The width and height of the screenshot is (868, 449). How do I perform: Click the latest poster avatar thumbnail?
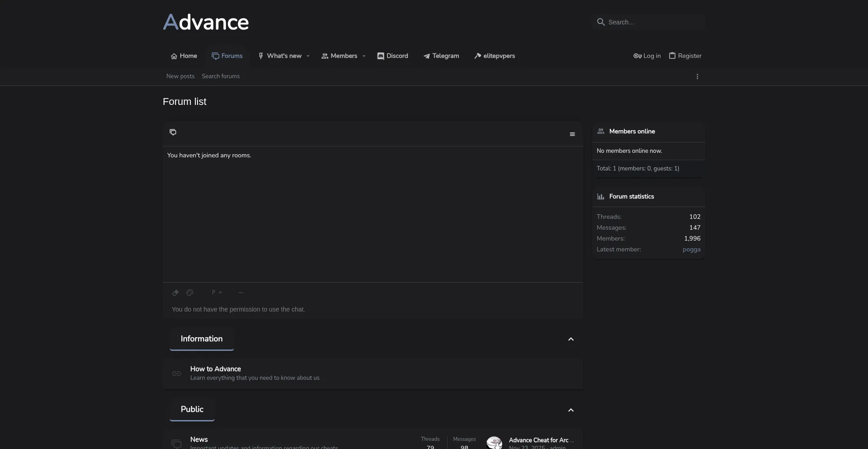pos(494,443)
